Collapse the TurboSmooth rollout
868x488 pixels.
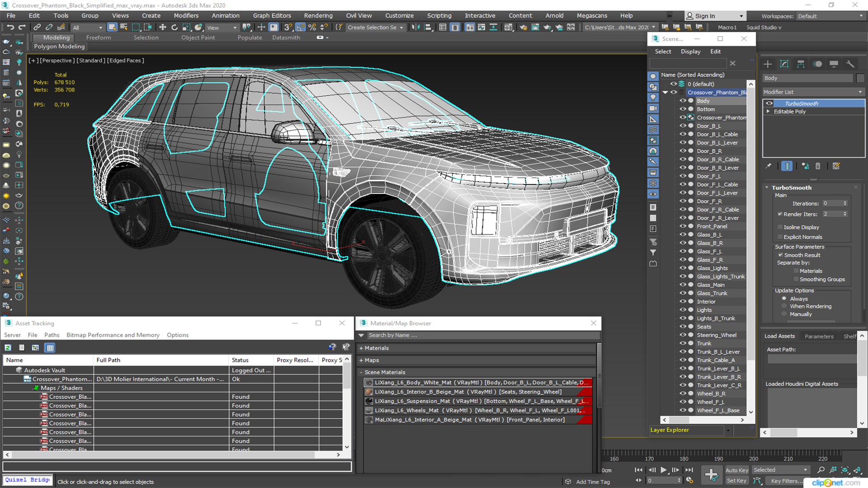(x=767, y=188)
